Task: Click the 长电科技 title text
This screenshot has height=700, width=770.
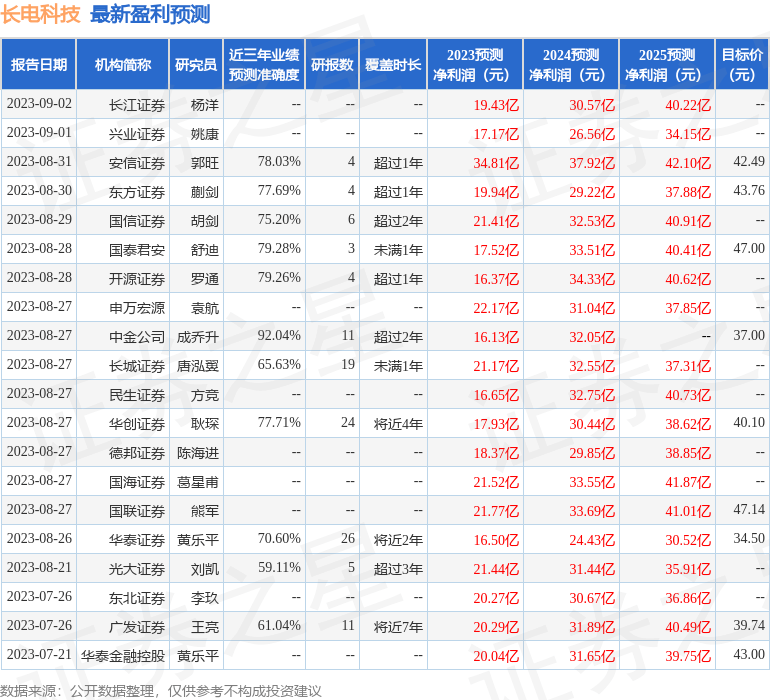Action: point(40,14)
